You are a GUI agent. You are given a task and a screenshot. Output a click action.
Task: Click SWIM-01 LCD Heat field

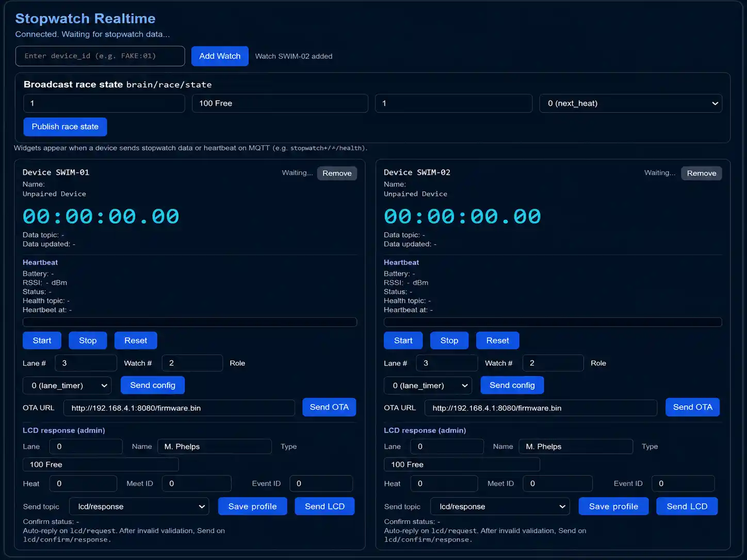[84, 484]
